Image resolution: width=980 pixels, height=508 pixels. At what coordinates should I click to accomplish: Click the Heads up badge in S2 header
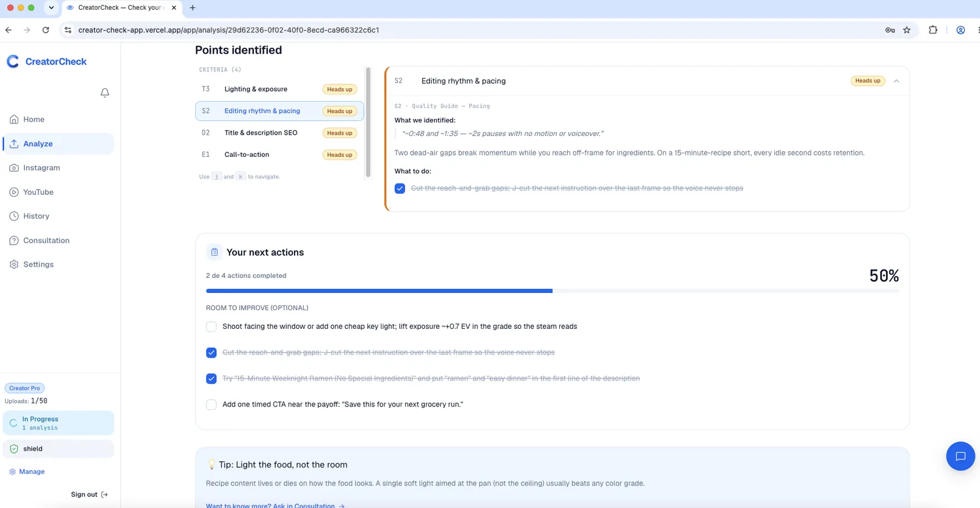coord(868,81)
